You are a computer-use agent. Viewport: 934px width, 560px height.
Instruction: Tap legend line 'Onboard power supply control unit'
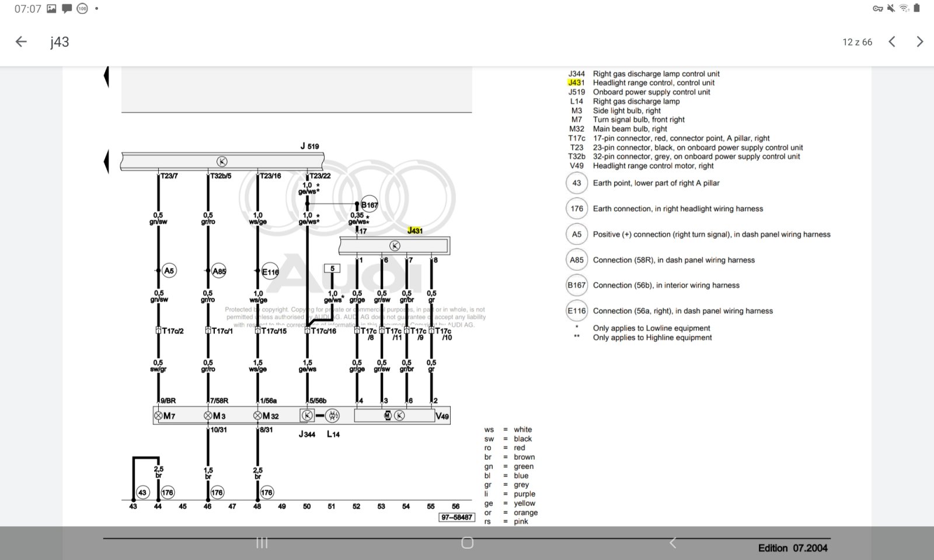[651, 92]
